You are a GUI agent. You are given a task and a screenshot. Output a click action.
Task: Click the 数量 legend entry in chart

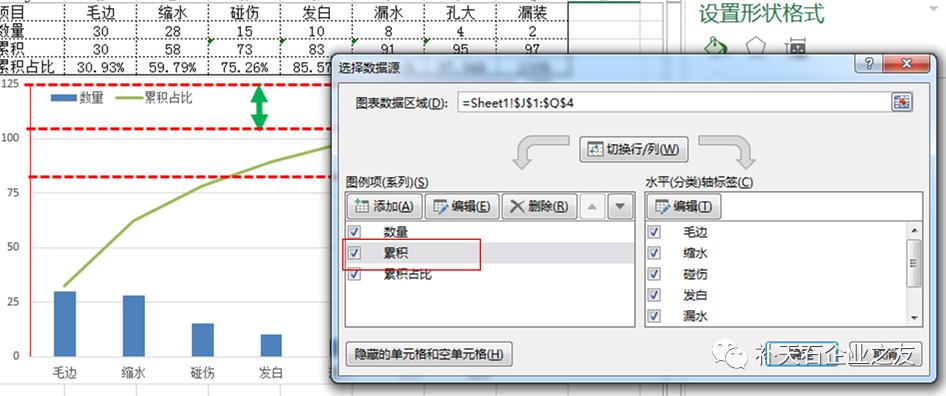pyautogui.click(x=78, y=98)
